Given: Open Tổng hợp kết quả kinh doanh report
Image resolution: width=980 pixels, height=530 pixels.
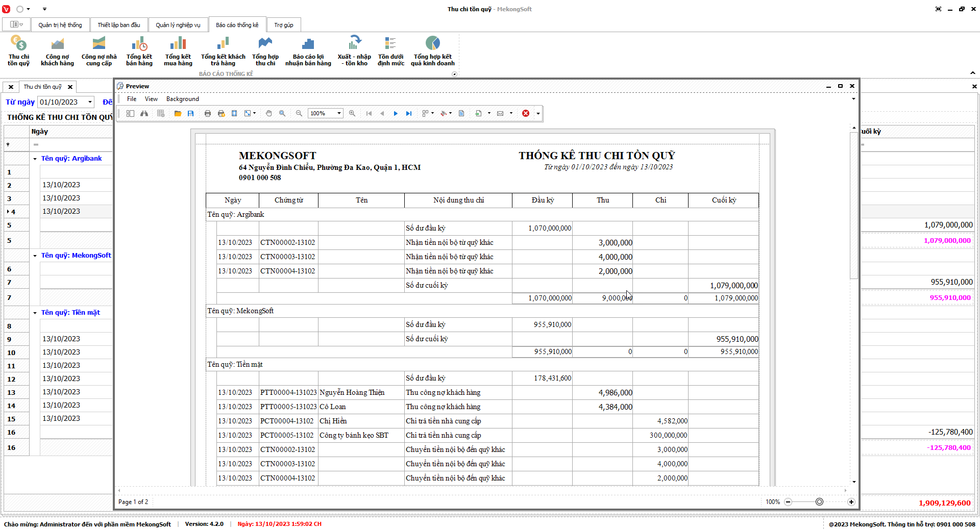Looking at the screenshot, I should coord(432,52).
